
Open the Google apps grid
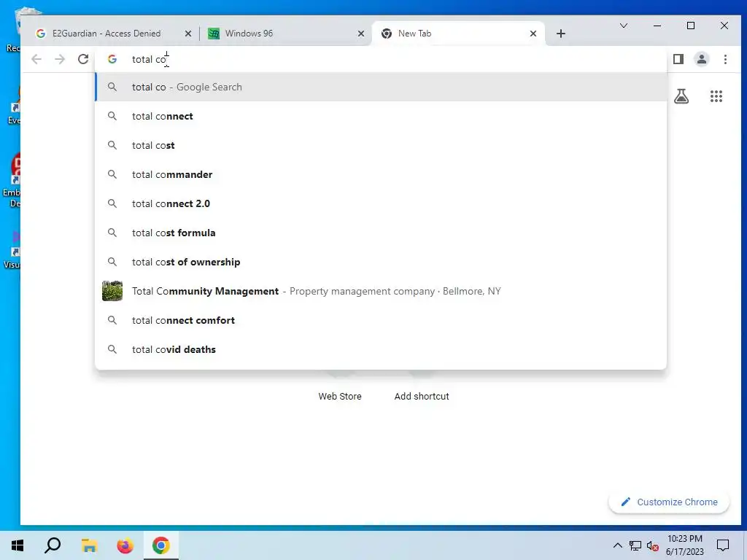[x=716, y=96]
